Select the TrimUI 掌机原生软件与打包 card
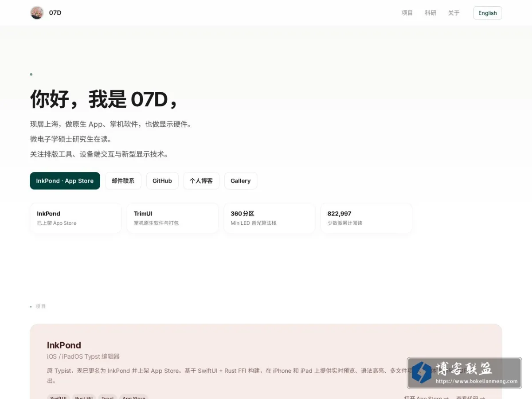Viewport: 532px width, 399px height. [x=172, y=218]
